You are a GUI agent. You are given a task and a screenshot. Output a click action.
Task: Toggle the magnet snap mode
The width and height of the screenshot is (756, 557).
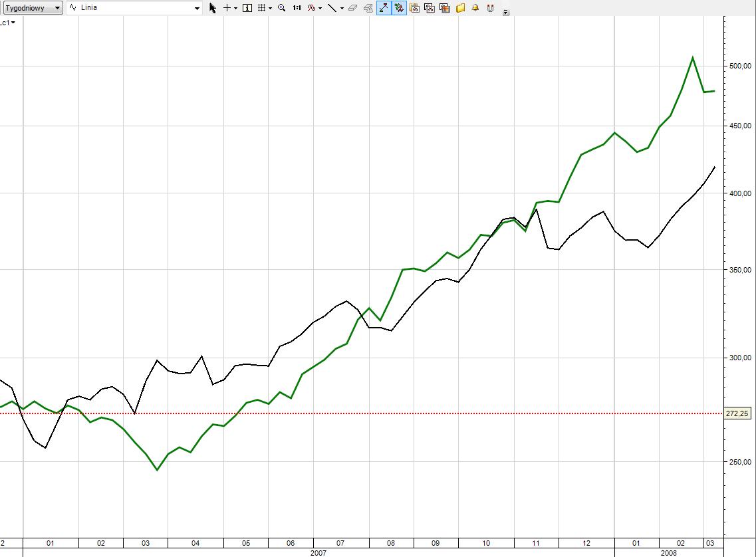click(491, 8)
